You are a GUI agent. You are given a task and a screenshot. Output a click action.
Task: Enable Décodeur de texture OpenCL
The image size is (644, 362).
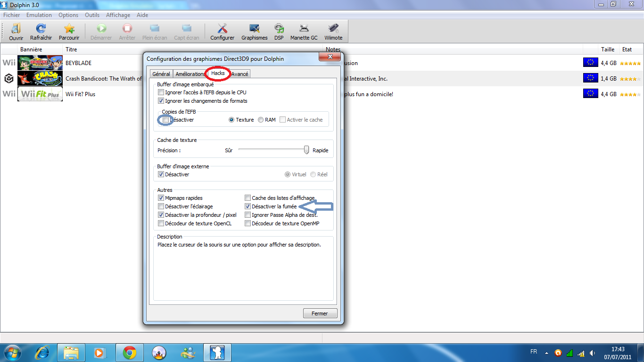click(x=161, y=223)
